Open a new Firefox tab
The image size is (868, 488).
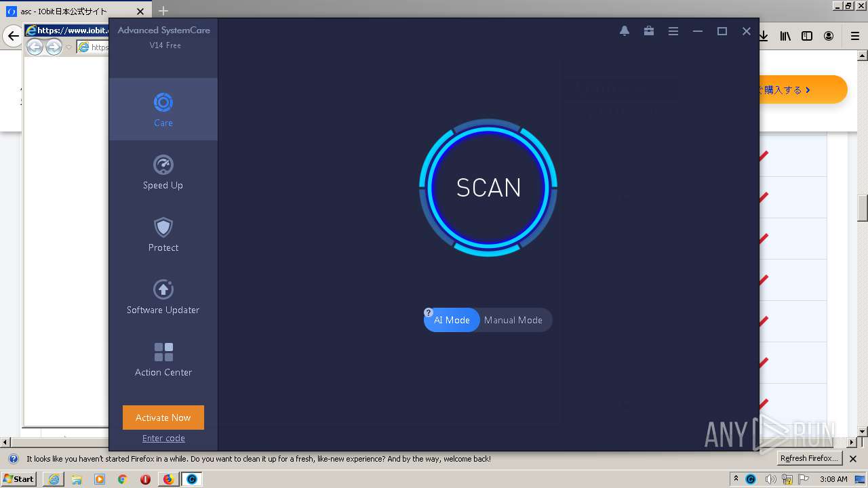coord(163,11)
